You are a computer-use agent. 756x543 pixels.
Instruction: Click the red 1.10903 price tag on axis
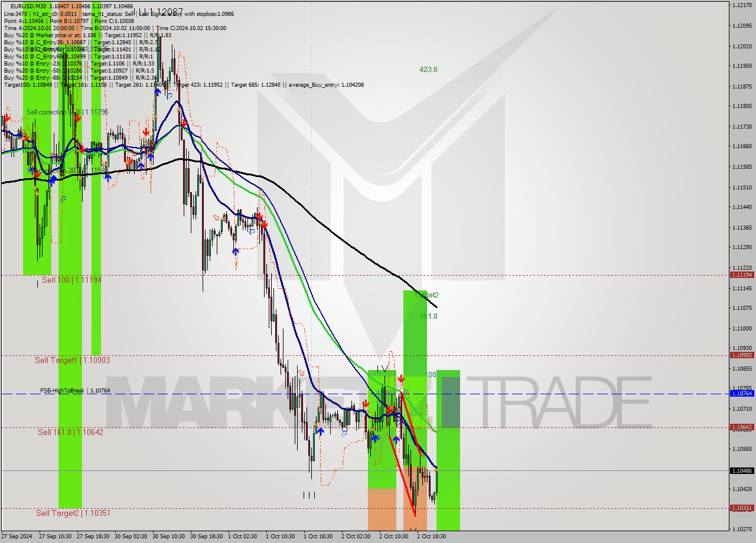(x=741, y=355)
